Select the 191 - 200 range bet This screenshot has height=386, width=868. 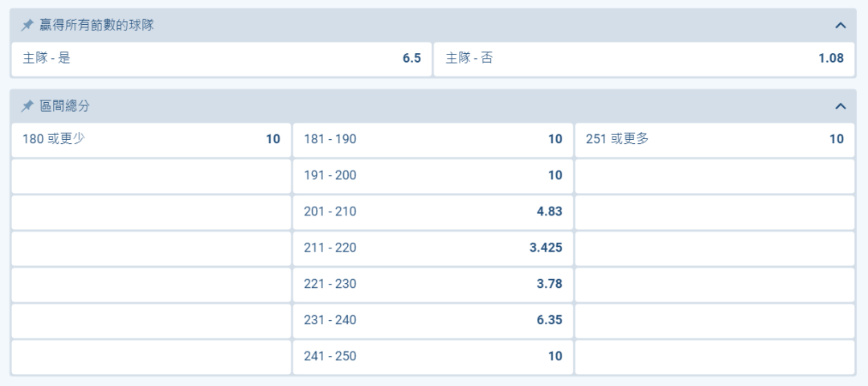click(432, 175)
